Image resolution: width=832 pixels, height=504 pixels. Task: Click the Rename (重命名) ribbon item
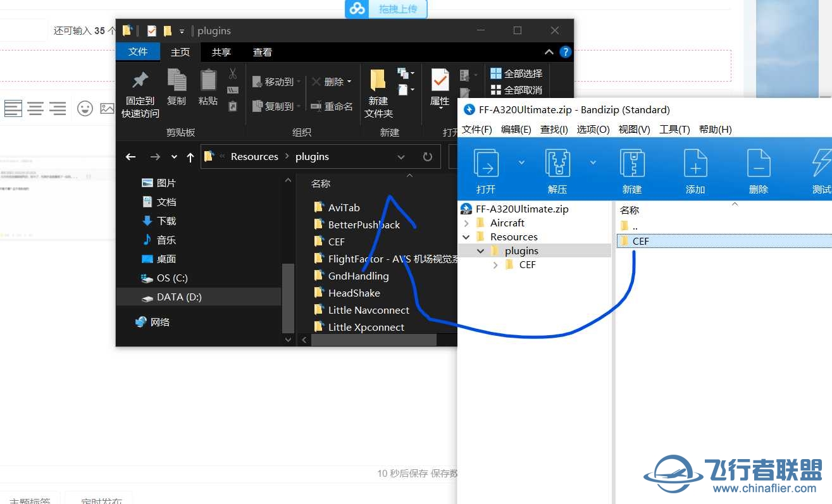(x=332, y=106)
